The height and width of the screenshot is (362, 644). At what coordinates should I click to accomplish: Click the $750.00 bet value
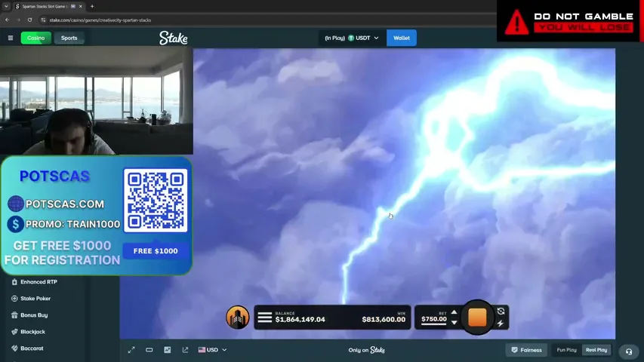pos(434,319)
